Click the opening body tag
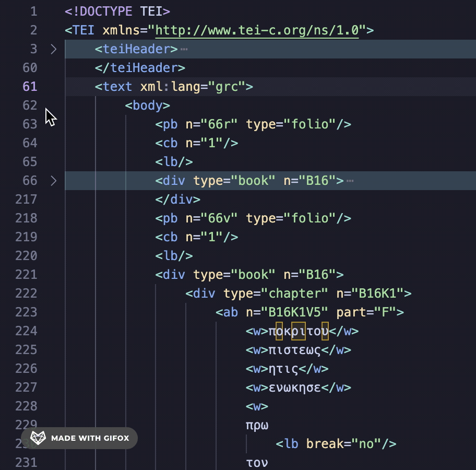This screenshot has width=476, height=470. (148, 105)
